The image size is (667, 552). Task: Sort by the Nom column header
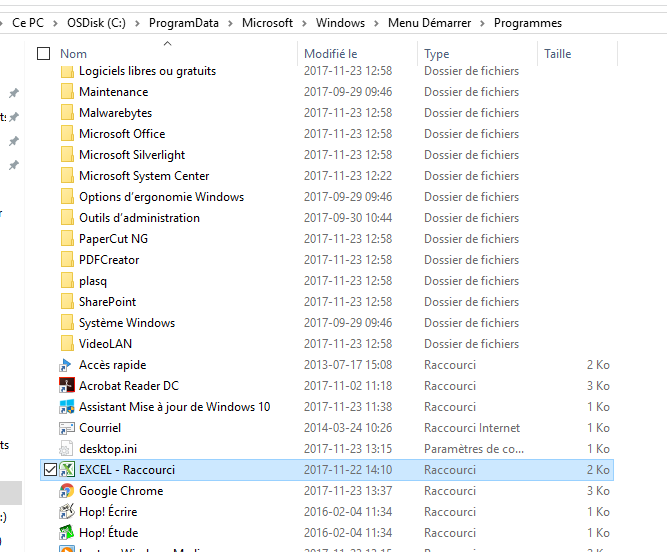(73, 54)
